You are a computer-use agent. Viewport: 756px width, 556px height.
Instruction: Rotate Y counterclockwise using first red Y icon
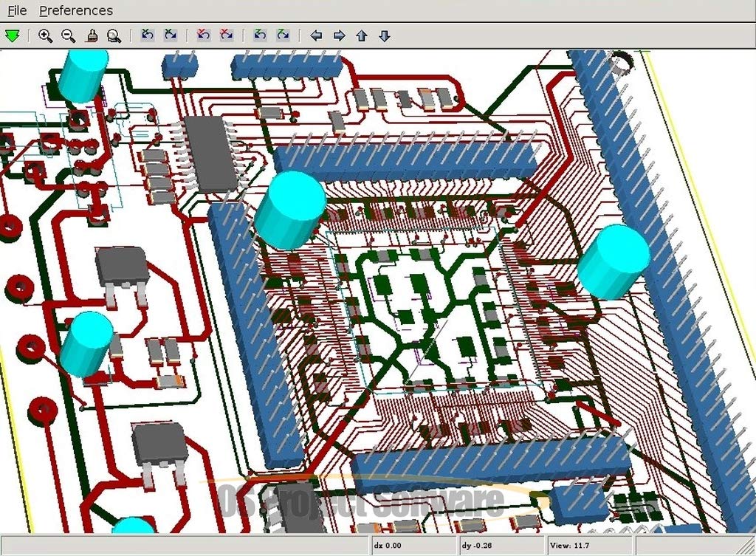coord(204,35)
